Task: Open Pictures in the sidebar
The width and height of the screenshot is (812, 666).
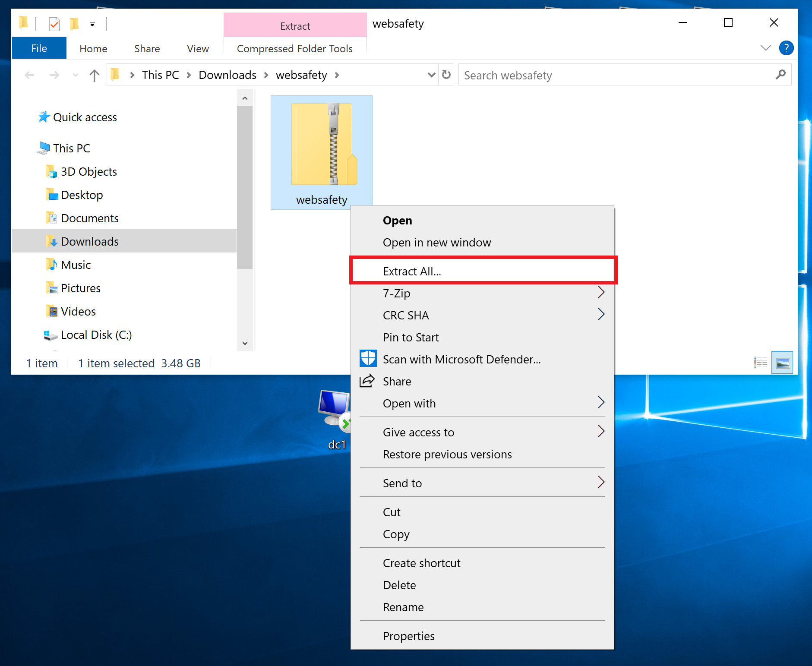Action: 80,288
